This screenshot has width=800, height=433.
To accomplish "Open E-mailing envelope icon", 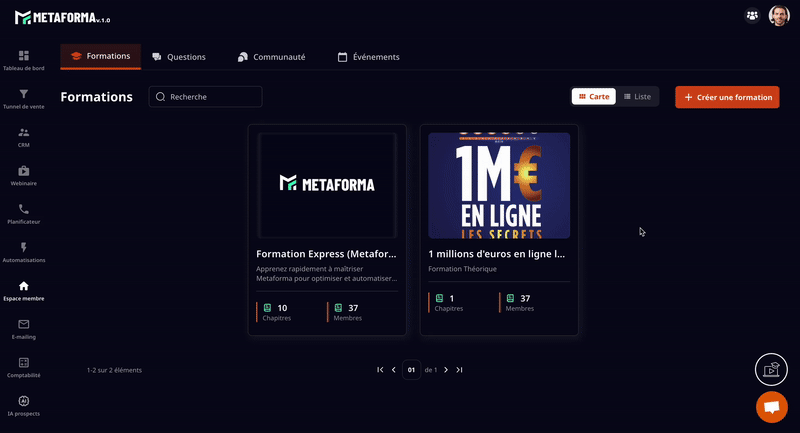I will pos(24,325).
